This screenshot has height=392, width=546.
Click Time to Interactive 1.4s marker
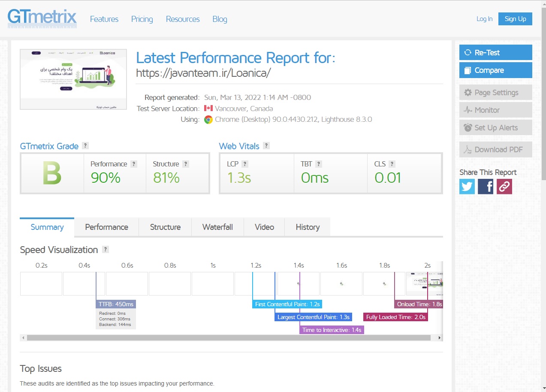pyautogui.click(x=332, y=330)
